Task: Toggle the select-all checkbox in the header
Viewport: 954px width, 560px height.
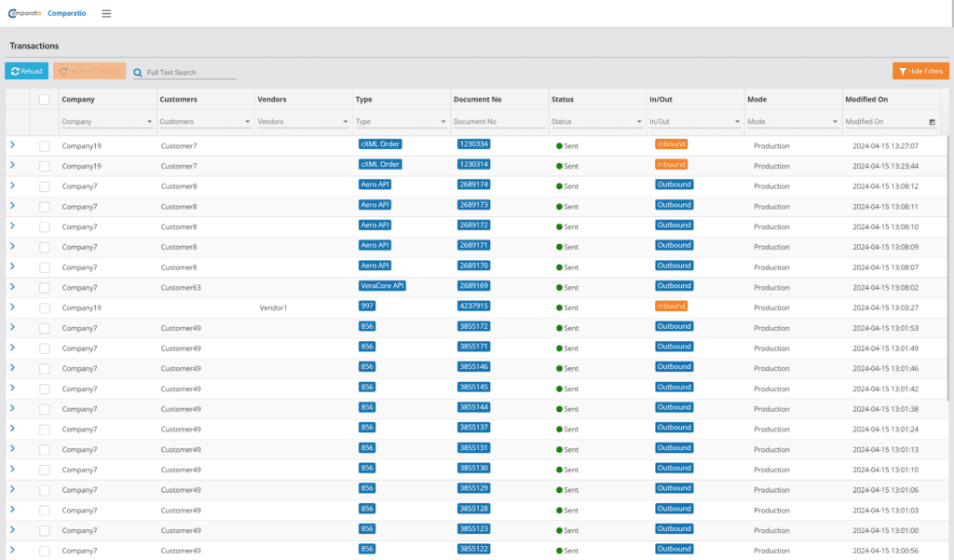Action: [x=45, y=99]
